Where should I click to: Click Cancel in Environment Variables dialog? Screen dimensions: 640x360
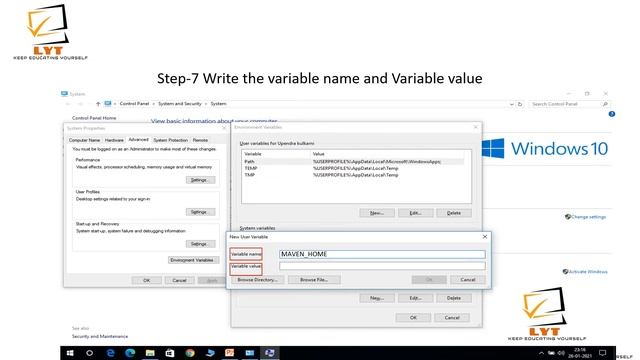tap(452, 318)
